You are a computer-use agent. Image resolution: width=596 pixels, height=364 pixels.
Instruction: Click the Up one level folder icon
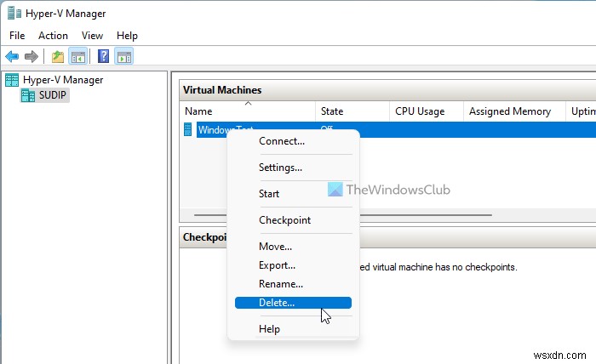point(58,57)
